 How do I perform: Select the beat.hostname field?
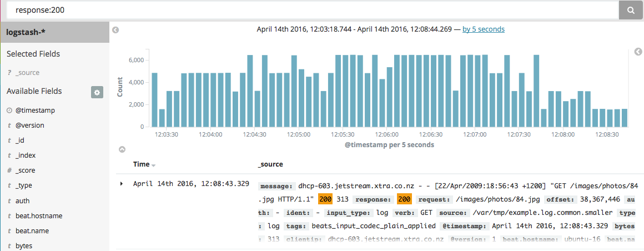pyautogui.click(x=39, y=215)
